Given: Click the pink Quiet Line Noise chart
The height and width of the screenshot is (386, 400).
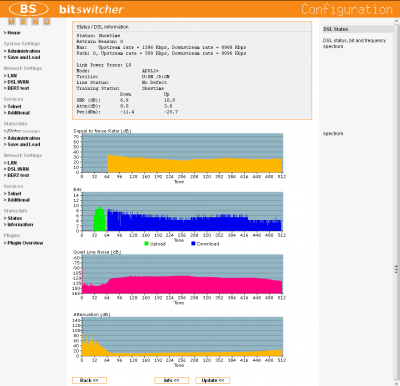Looking at the screenshot, I should (x=182, y=274).
